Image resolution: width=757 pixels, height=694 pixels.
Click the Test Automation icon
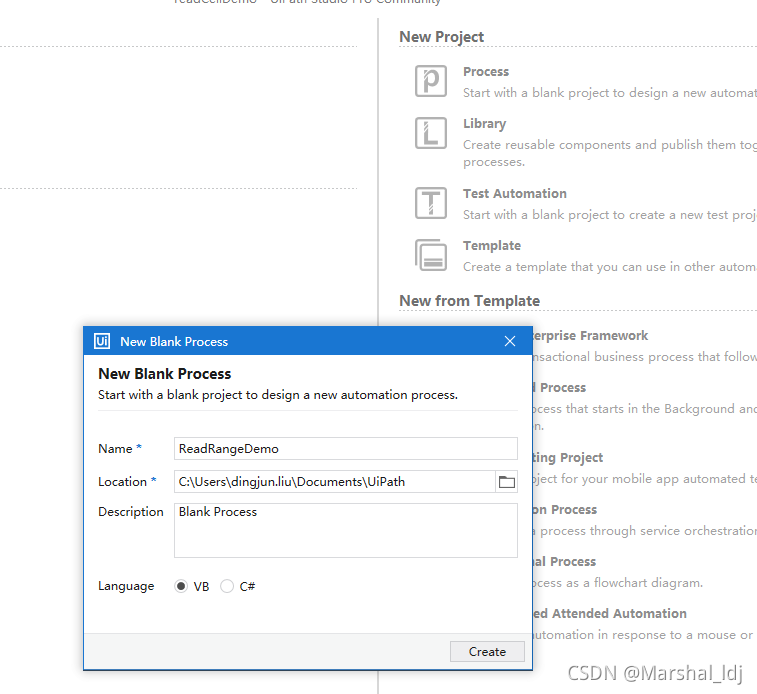click(431, 203)
